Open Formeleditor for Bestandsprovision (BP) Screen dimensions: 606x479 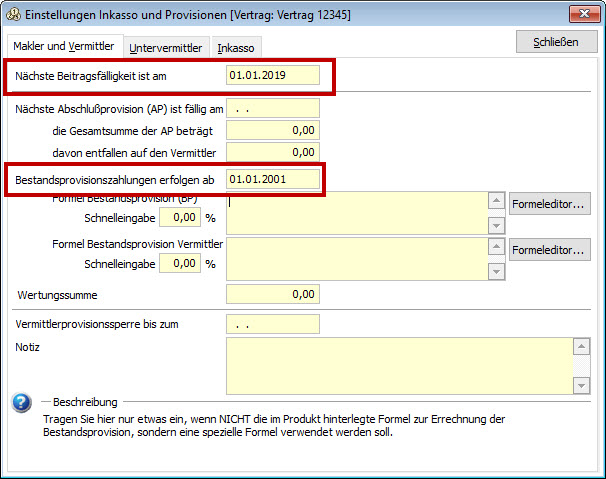point(550,205)
